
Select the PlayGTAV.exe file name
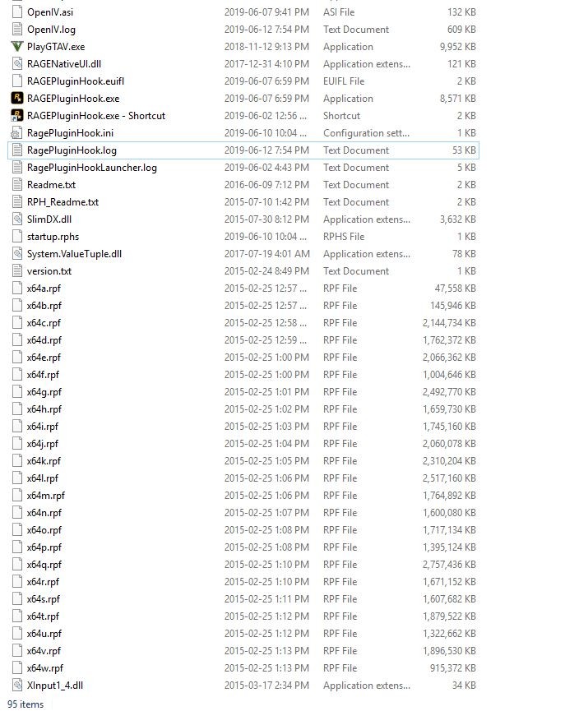click(56, 47)
